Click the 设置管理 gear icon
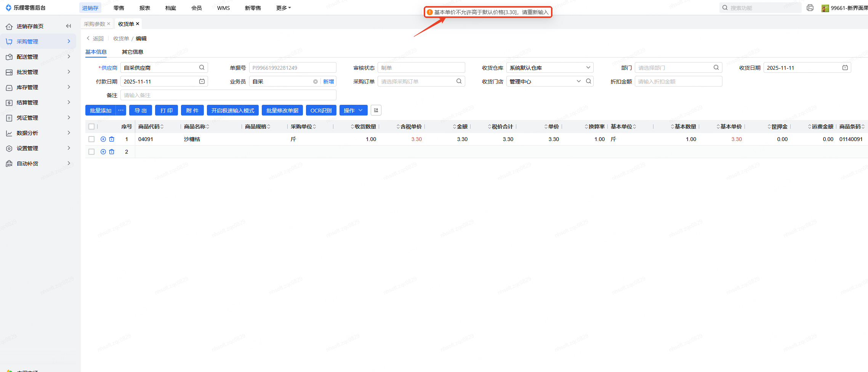This screenshot has height=372, width=868. pyautogui.click(x=9, y=148)
